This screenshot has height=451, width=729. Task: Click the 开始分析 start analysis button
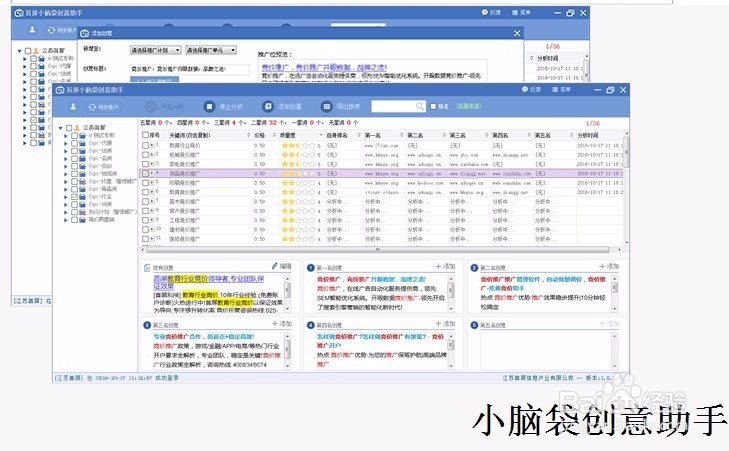coord(164,106)
